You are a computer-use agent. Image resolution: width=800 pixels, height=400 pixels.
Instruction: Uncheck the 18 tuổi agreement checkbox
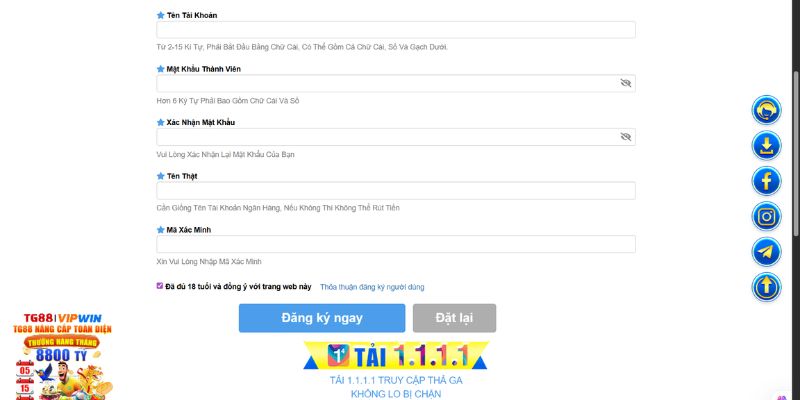tap(160, 286)
